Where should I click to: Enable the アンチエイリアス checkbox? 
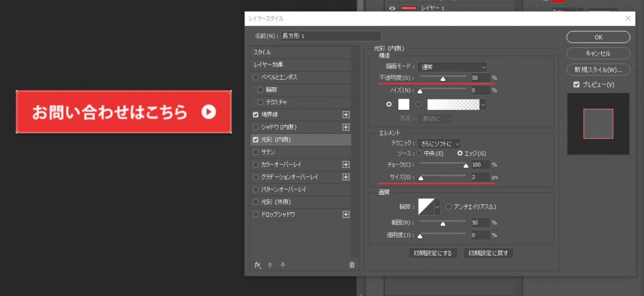click(x=448, y=206)
